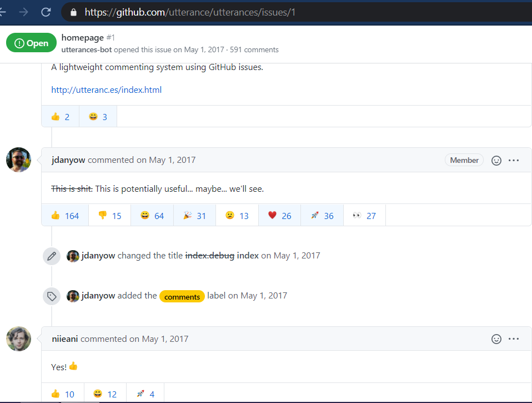Open jdanyow link in label added event
This screenshot has height=403, width=532.
pyautogui.click(x=98, y=295)
